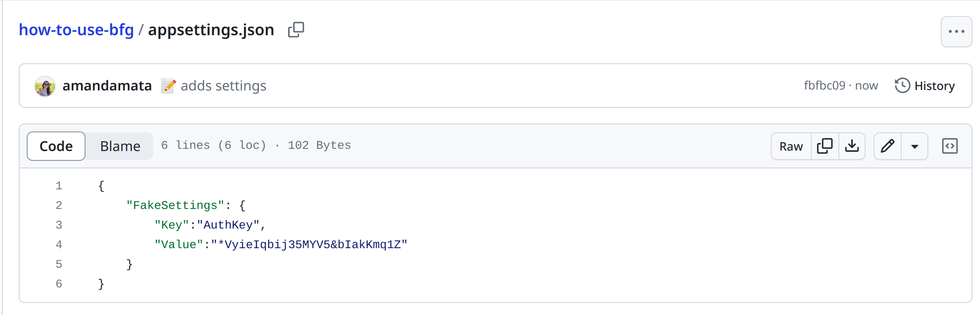Switch to the Blame view tab

(x=120, y=146)
